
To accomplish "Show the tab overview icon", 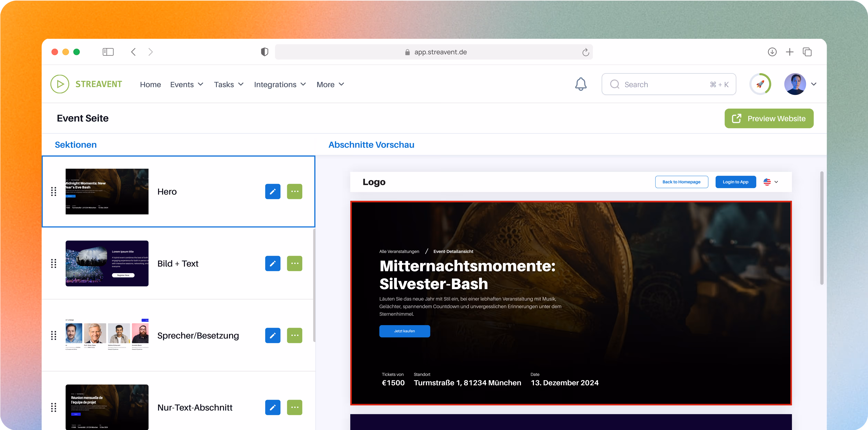I will [x=807, y=52].
